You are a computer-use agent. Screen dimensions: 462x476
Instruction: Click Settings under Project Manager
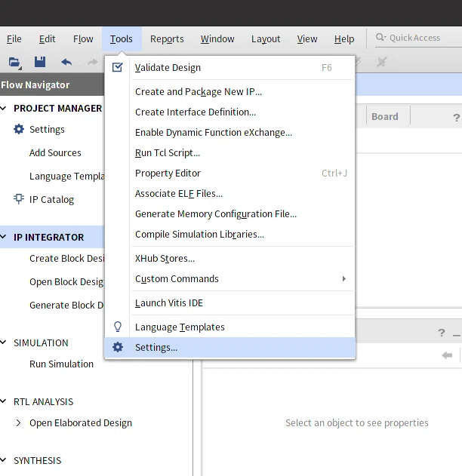point(47,129)
